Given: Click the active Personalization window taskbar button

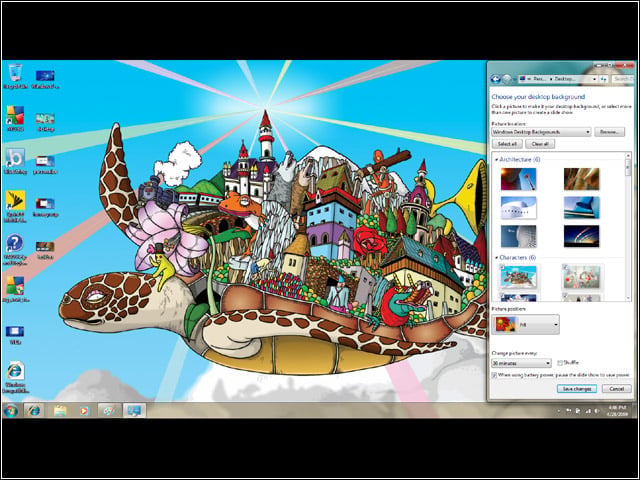Looking at the screenshot, I should (134, 410).
